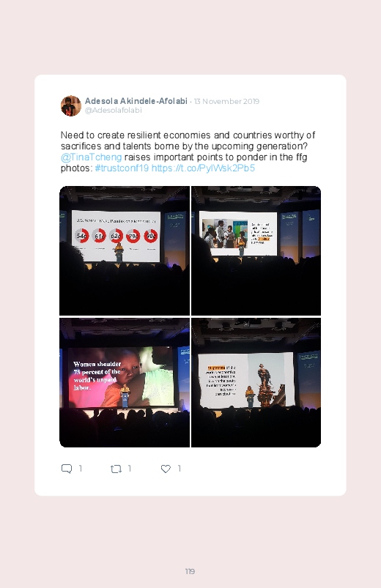Click the tweet body text
The height and width of the screenshot is (588, 381).
click(188, 152)
